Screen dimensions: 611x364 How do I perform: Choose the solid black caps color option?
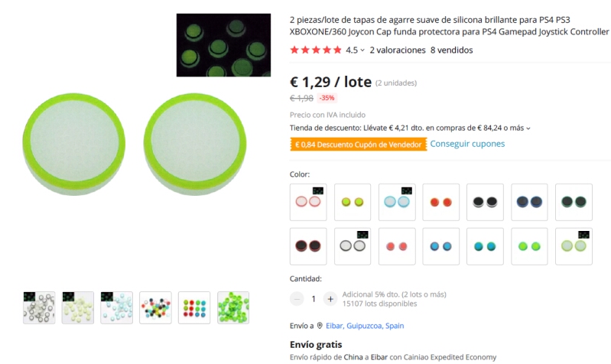pos(485,202)
